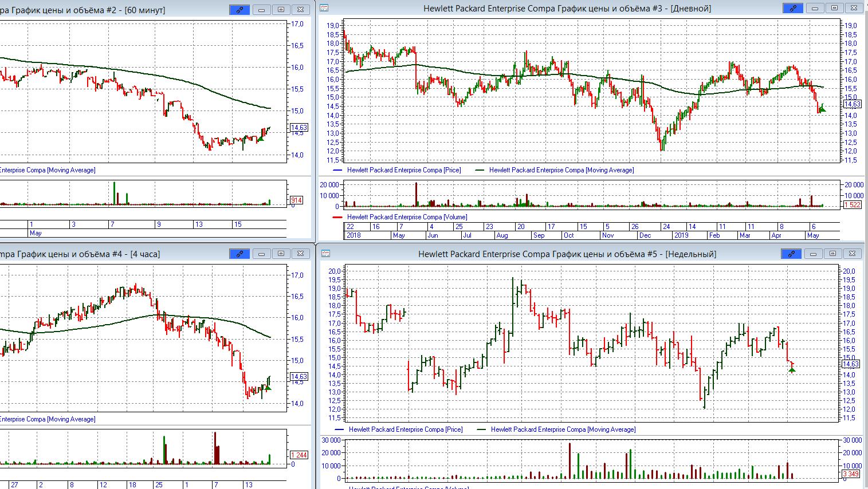
Task: Close the 4 часа chart window
Action: pos(300,254)
